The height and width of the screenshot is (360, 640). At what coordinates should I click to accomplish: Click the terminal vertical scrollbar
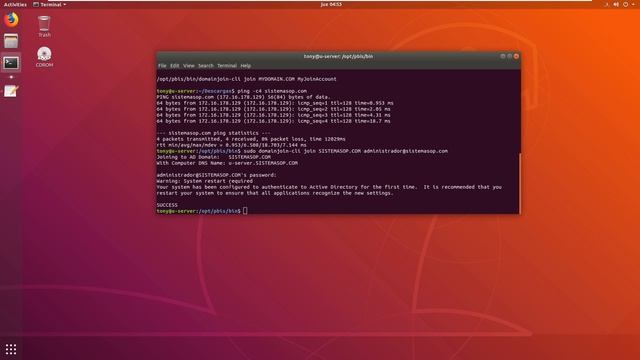click(519, 183)
